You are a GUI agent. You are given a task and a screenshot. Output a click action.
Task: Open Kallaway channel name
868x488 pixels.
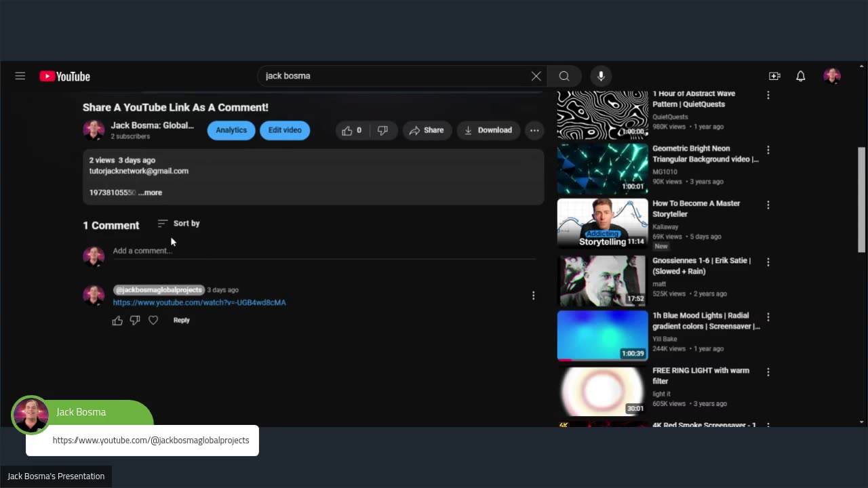tap(666, 227)
